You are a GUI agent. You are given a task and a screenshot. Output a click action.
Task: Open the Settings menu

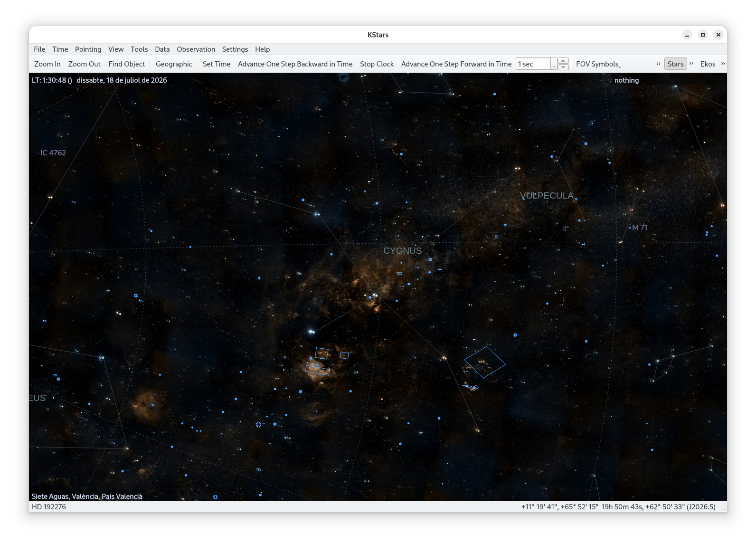pyautogui.click(x=235, y=49)
